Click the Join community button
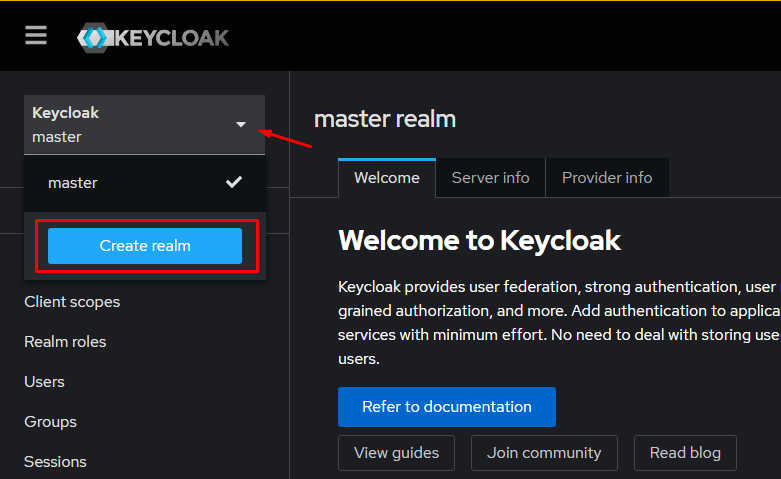Screen dimensions: 781x479 (x=544, y=453)
